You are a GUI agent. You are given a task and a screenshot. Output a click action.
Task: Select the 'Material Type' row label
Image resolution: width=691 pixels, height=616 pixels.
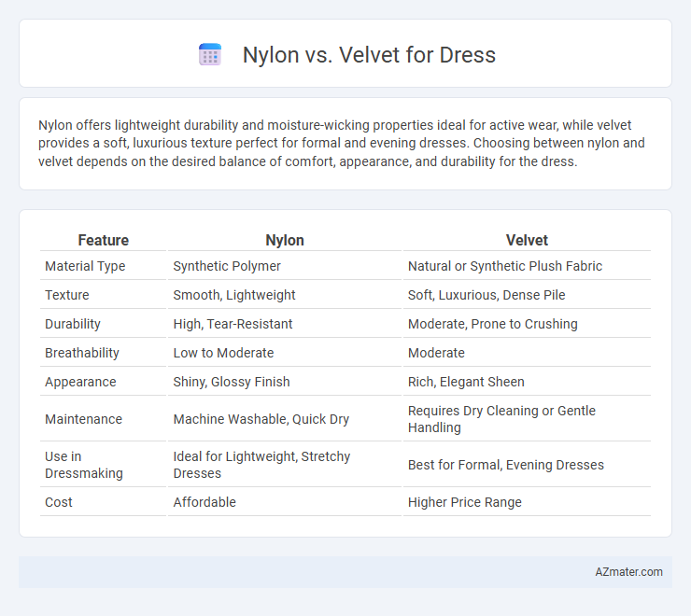click(85, 266)
